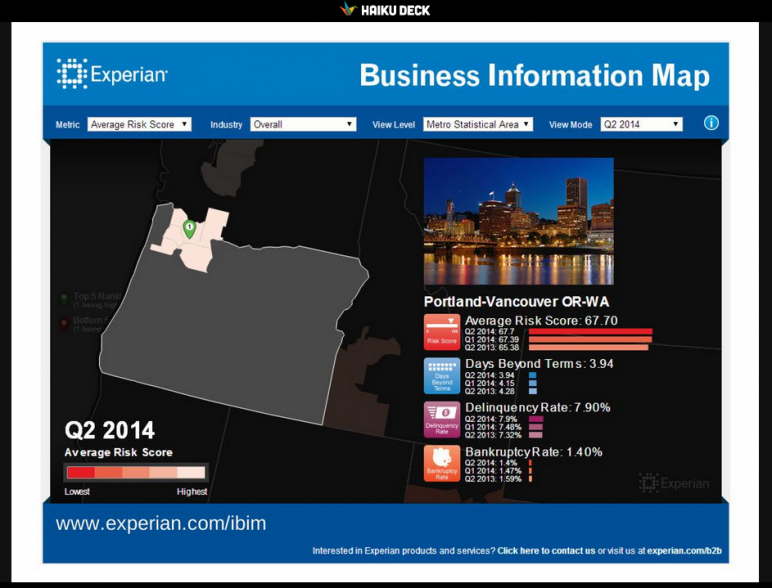Click the 'Q2 2013: 1.59%' bankruptcy row
Viewport: 772px width, 588px height.
pyautogui.click(x=498, y=479)
